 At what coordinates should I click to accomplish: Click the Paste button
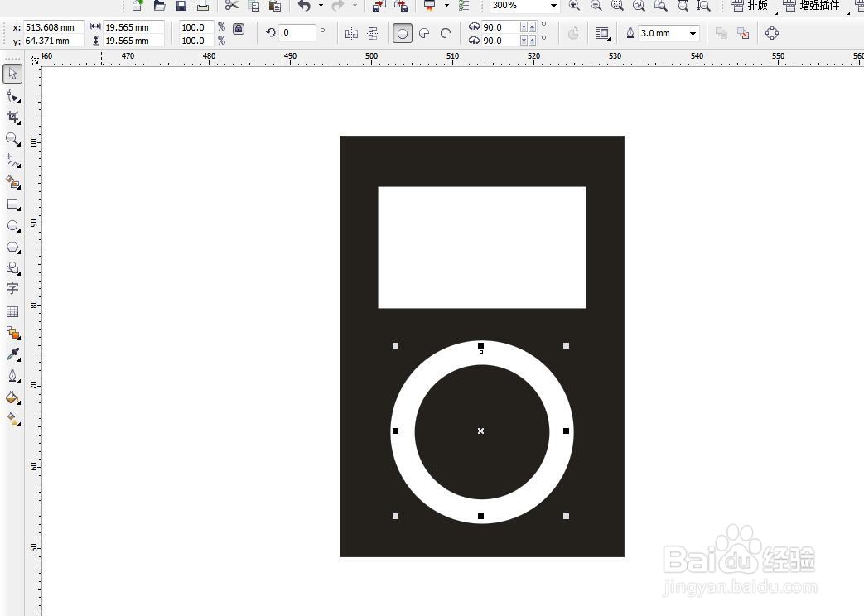click(276, 6)
